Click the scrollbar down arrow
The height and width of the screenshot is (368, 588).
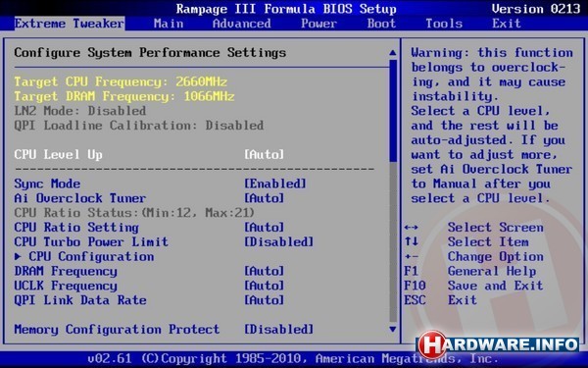(x=393, y=330)
